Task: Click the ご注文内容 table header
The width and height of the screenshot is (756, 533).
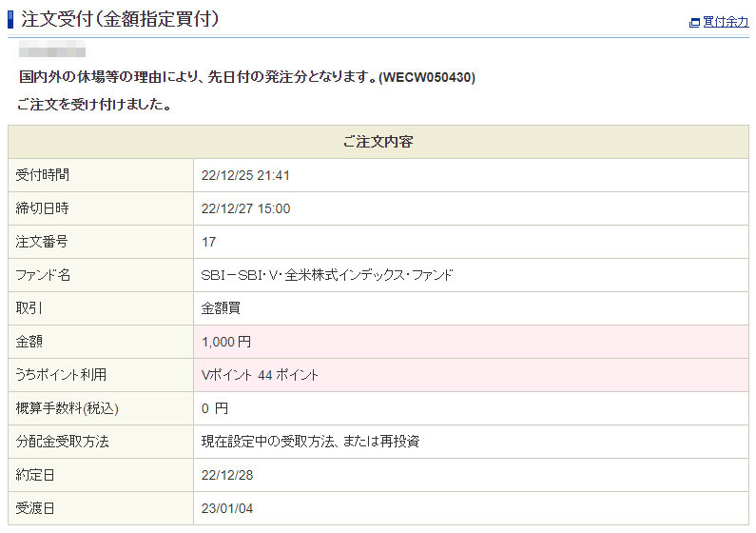Action: coord(378,142)
